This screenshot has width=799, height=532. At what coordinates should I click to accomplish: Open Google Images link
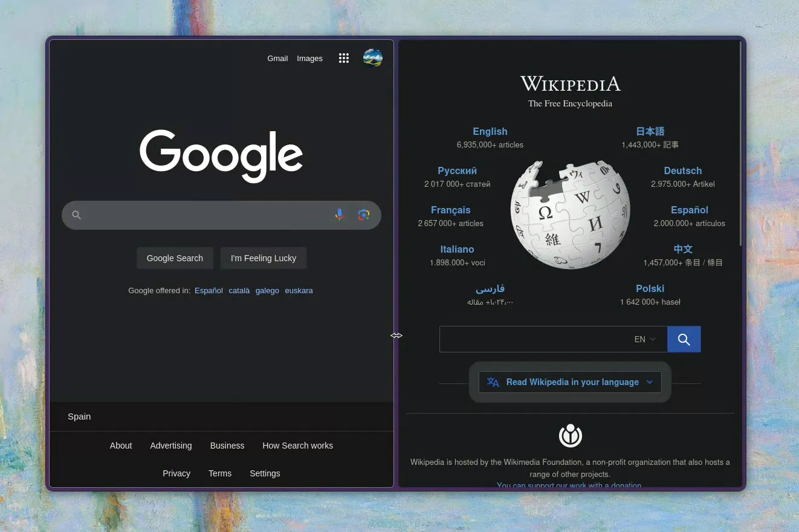[309, 59]
